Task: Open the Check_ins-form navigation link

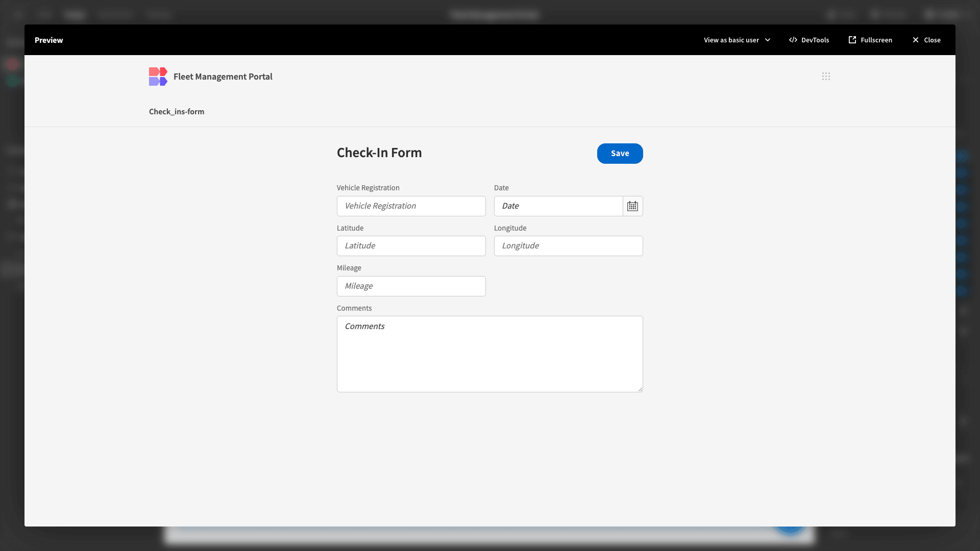Action: (177, 112)
